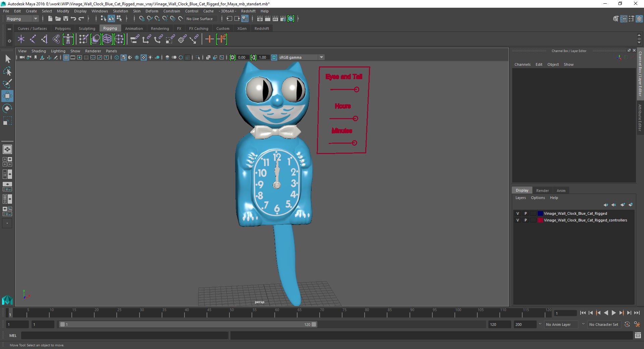The height and width of the screenshot is (349, 644).
Task: Click the IK Handle shelf icon
Action: (x=45, y=39)
